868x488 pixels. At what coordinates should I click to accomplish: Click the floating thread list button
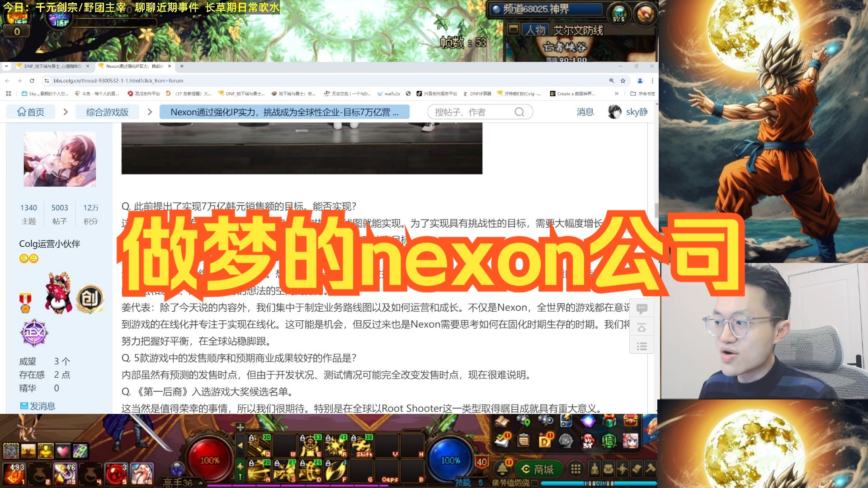pyautogui.click(x=642, y=347)
